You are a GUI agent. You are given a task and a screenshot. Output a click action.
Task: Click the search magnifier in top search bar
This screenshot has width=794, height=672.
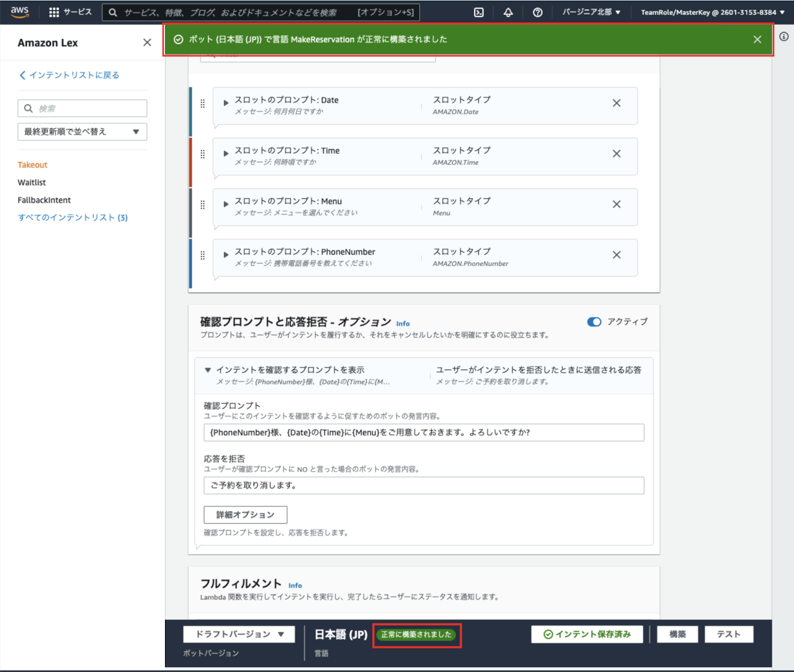point(113,12)
